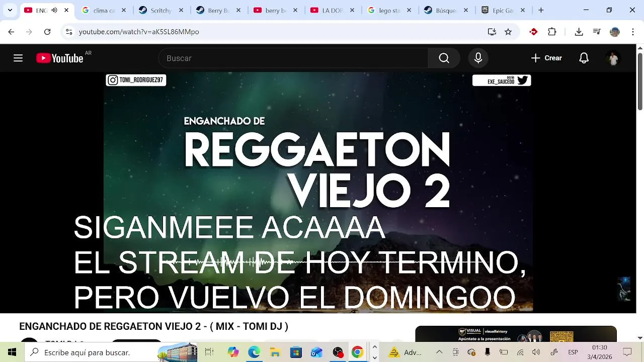The width and height of the screenshot is (644, 362).
Task: Open the battery status tray icon
Action: 504,352
